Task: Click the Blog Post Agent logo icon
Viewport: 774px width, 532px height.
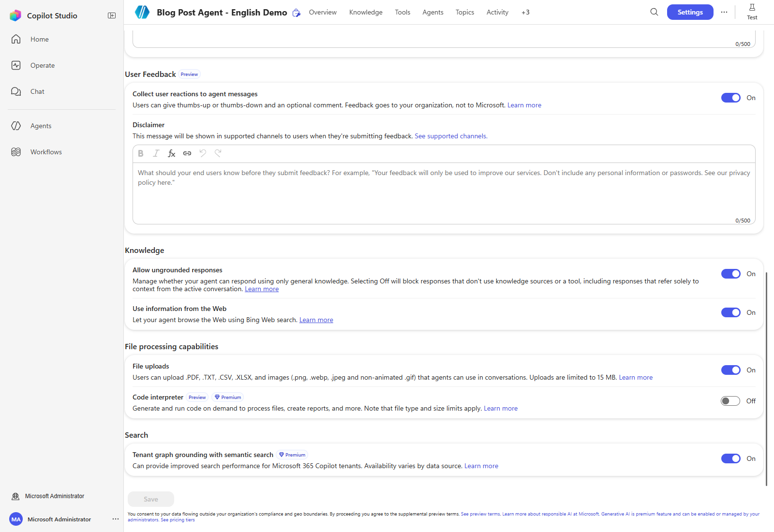Action: [142, 12]
